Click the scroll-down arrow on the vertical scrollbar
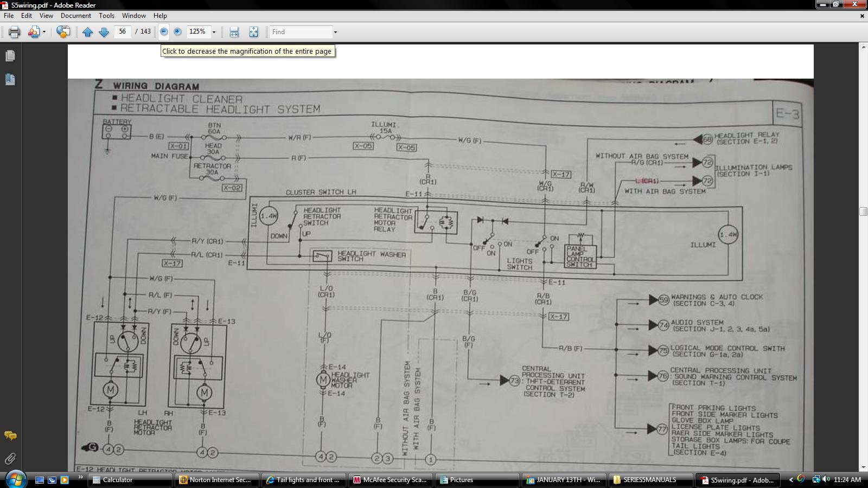 (x=863, y=467)
